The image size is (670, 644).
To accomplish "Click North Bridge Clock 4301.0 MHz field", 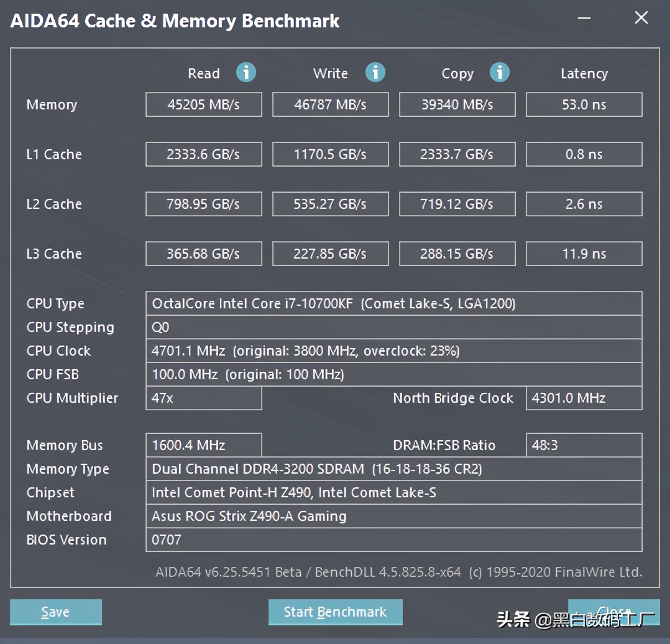I will pyautogui.click(x=584, y=398).
